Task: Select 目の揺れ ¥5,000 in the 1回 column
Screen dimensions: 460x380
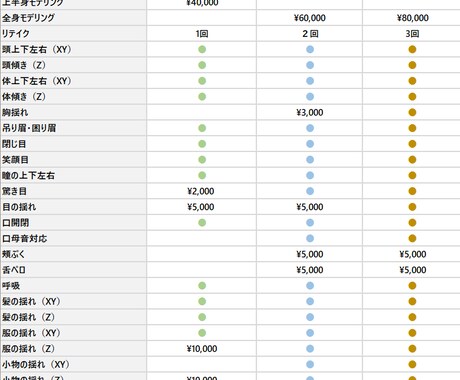Action: [201, 207]
